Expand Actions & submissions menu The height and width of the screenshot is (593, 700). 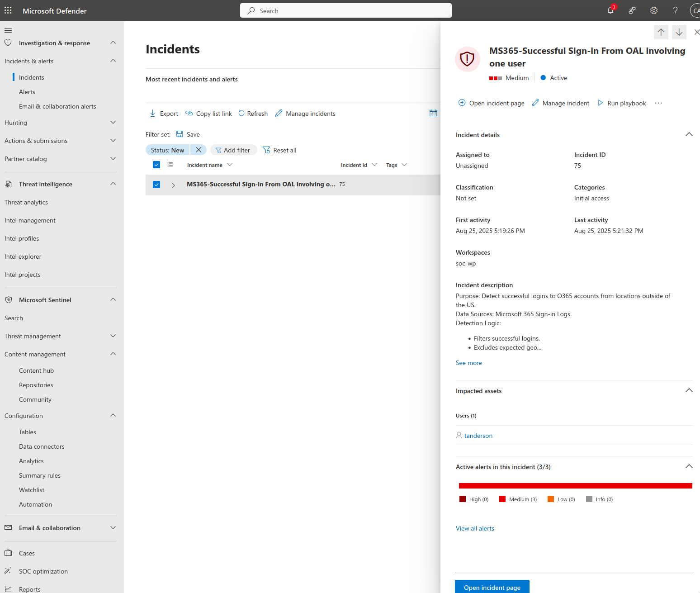(x=113, y=140)
